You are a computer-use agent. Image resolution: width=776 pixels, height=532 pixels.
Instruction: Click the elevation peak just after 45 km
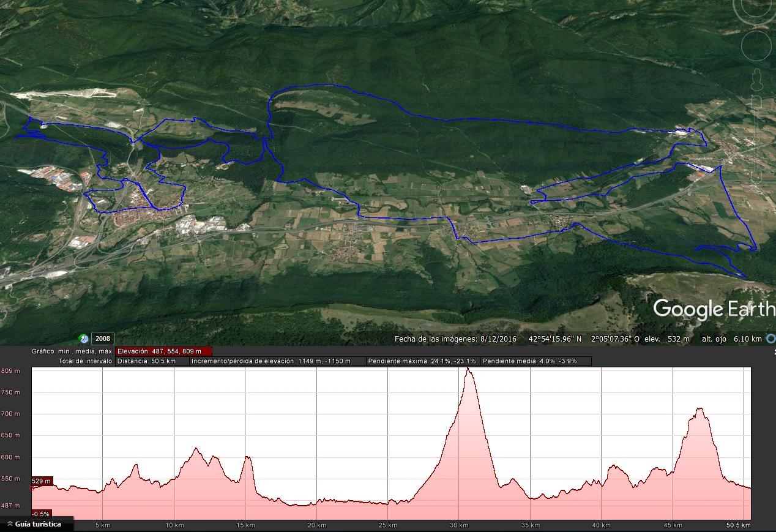point(700,409)
